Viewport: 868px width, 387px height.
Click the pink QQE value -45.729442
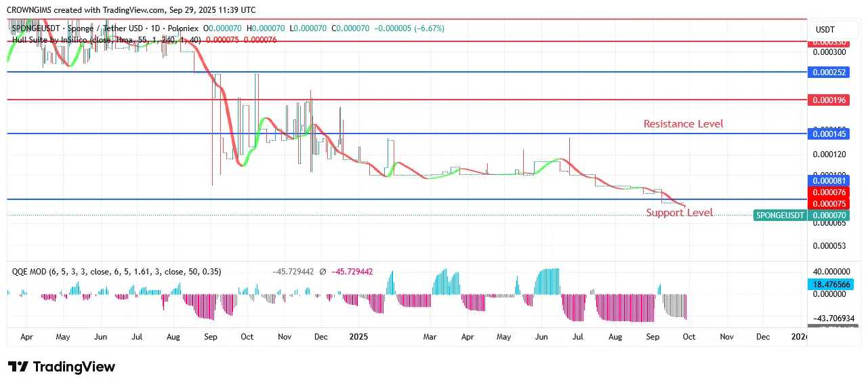tap(350, 271)
